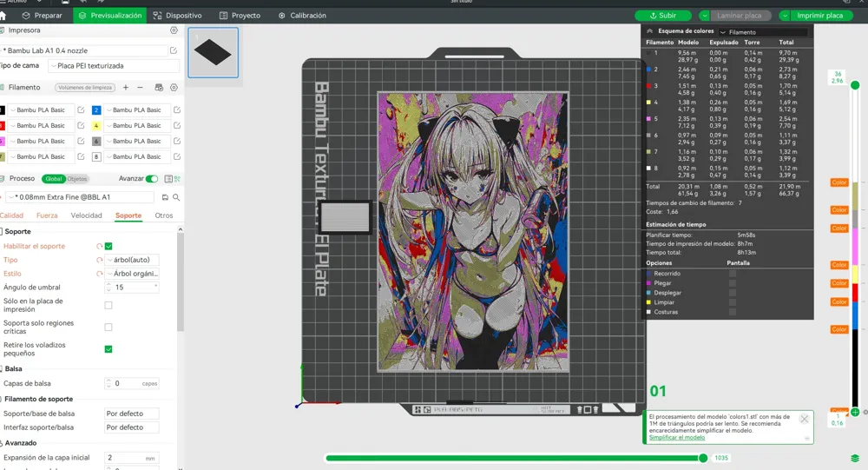
Task: Open the Dispositivo tab
Action: tap(177, 16)
